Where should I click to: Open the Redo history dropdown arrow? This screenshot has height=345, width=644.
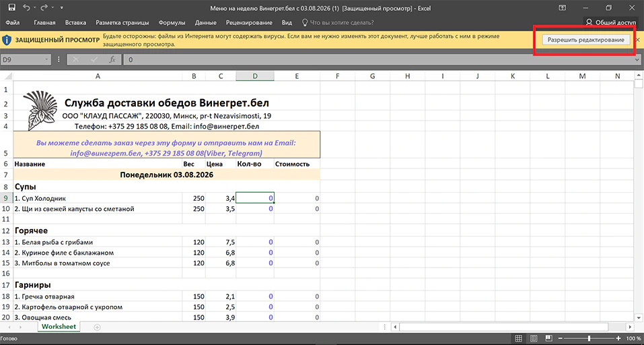coord(51,8)
